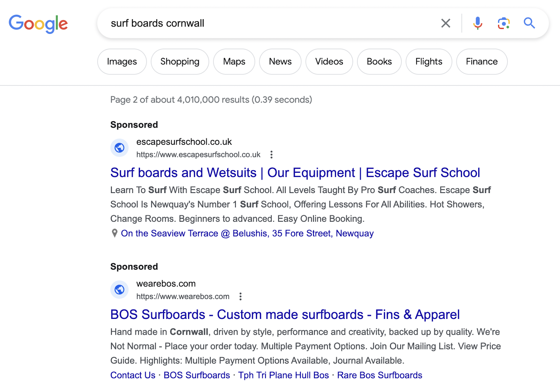Screen dimensions: 560x392
Task: Select the Finance filter
Action: [482, 62]
